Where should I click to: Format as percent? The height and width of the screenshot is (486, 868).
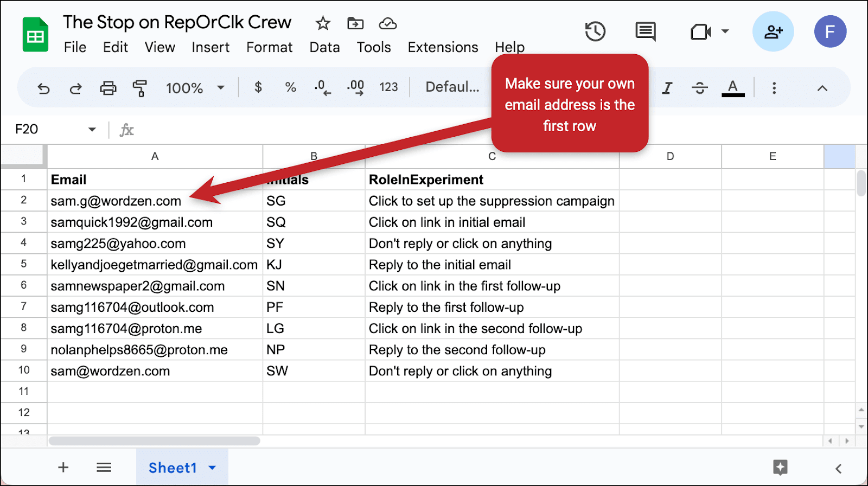point(291,87)
